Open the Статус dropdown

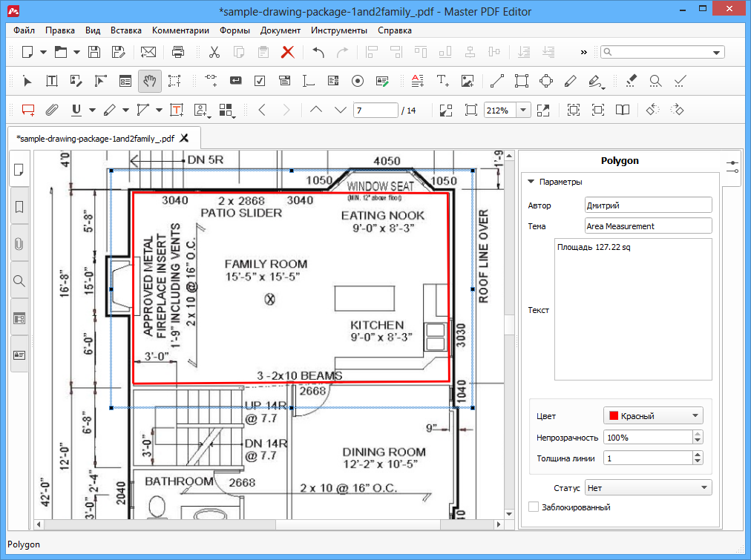point(647,487)
